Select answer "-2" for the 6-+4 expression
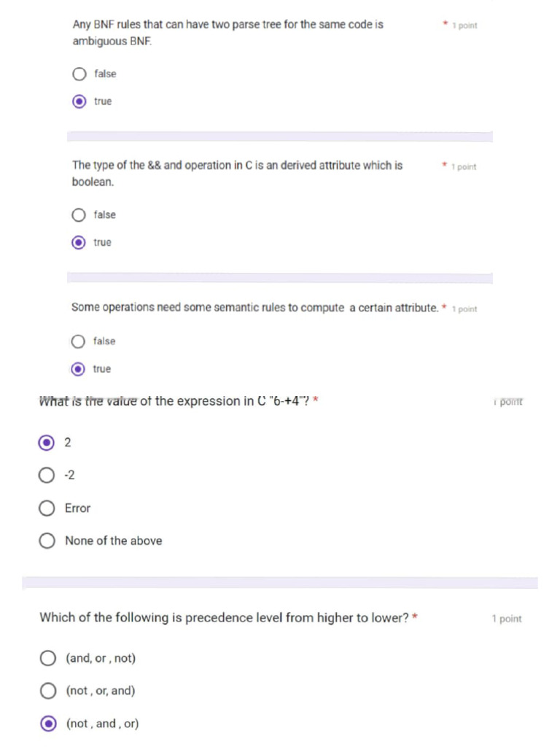 click(47, 476)
